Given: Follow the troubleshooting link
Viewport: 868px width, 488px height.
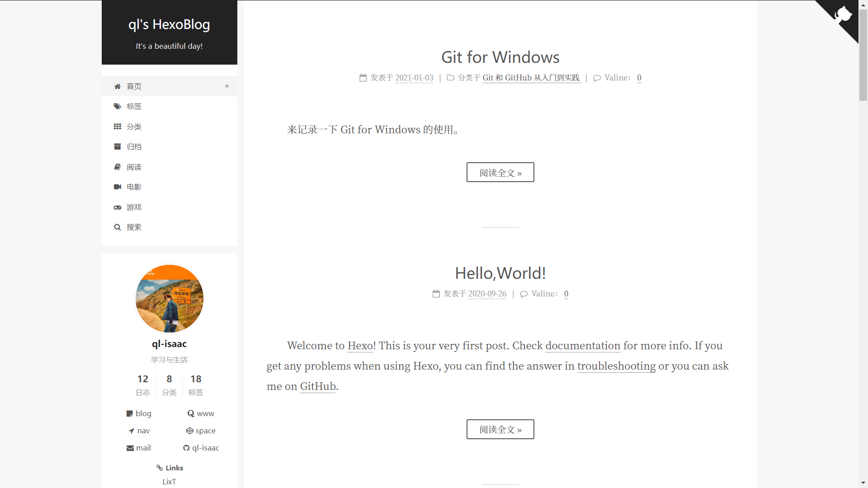Looking at the screenshot, I should pyautogui.click(x=616, y=366).
